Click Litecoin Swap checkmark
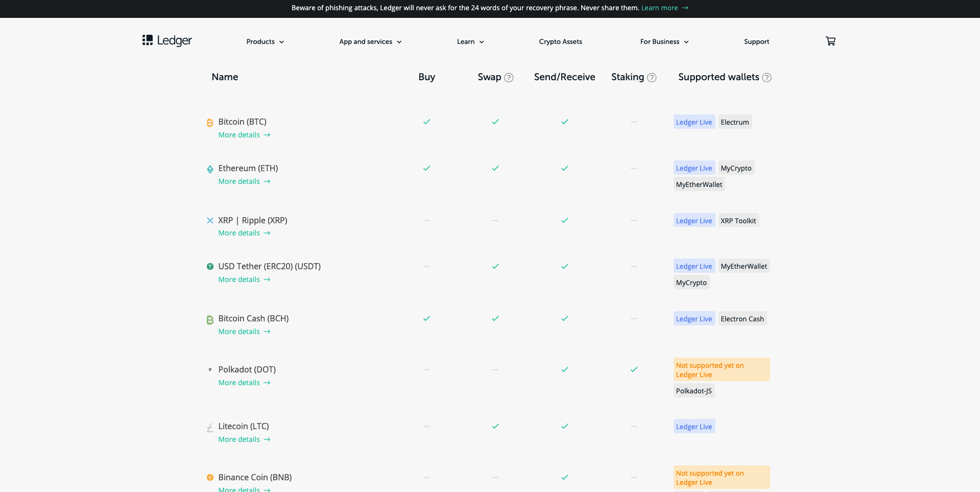The width and height of the screenshot is (980, 492). tap(495, 426)
